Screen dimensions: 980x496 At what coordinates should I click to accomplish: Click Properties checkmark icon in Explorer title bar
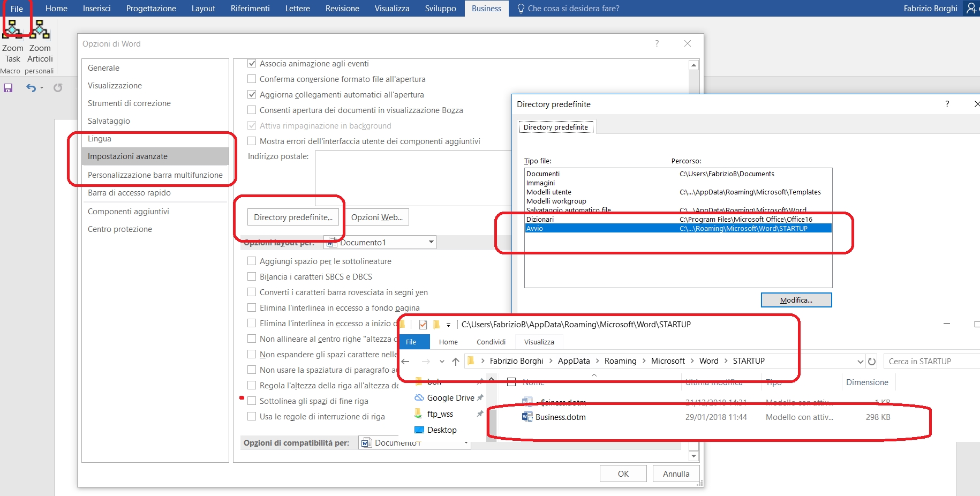pyautogui.click(x=423, y=324)
